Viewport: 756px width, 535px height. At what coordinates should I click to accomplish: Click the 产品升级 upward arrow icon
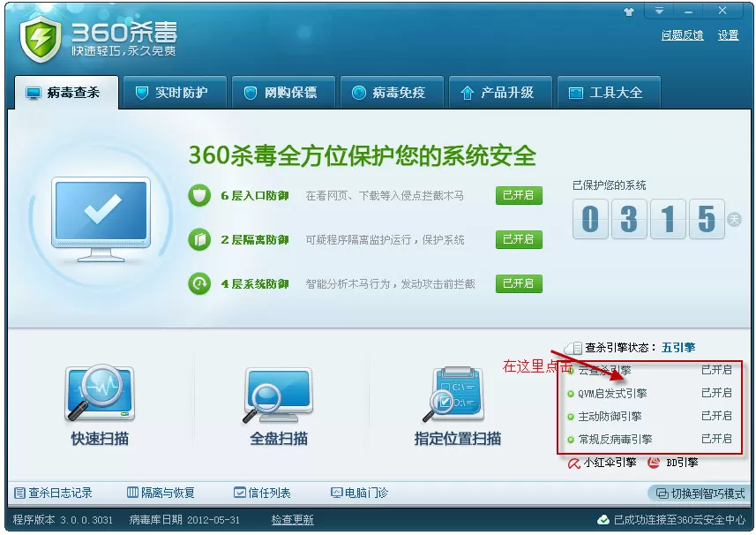point(468,93)
